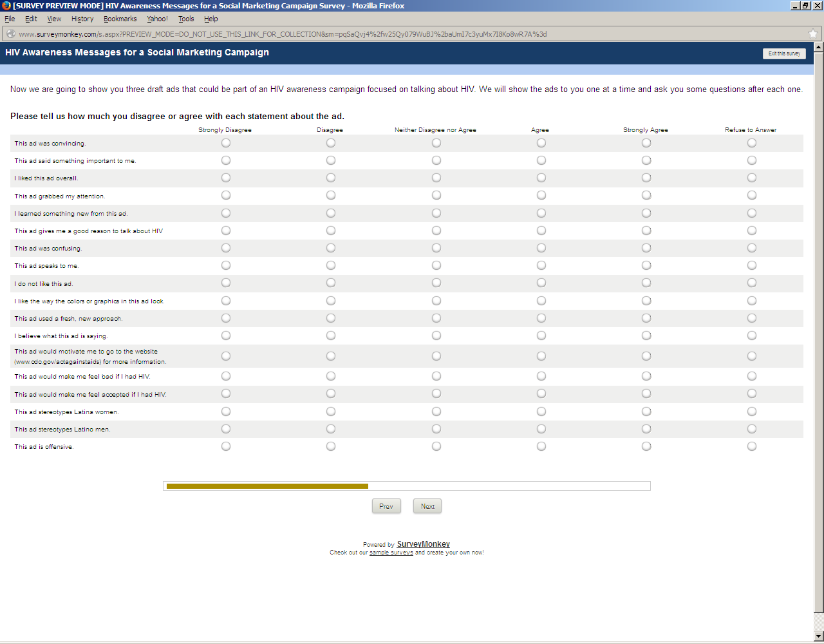Image resolution: width=824 pixels, height=644 pixels.
Task: Click the bookmark star icon in the address bar
Action: (x=813, y=34)
